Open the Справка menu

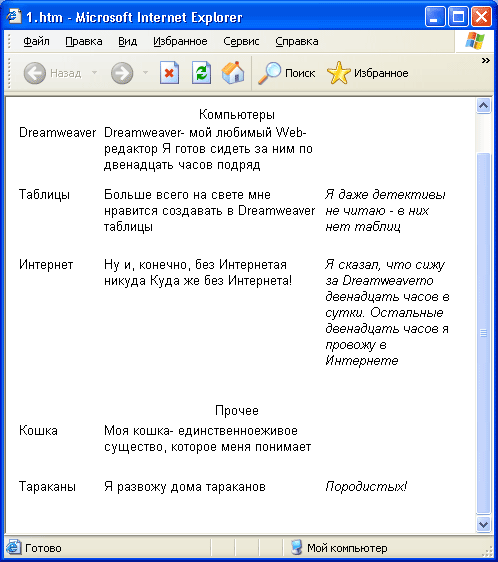pos(297,42)
